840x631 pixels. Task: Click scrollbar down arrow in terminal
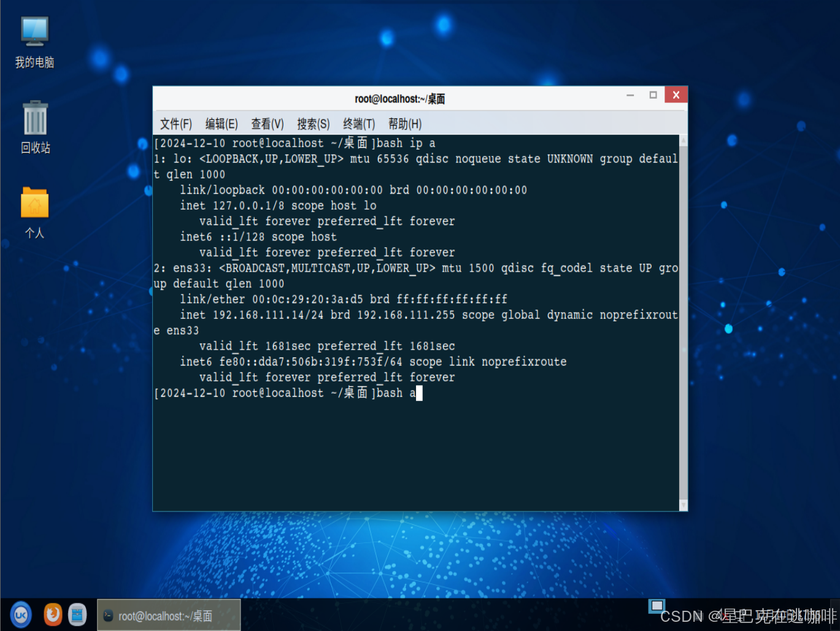684,505
